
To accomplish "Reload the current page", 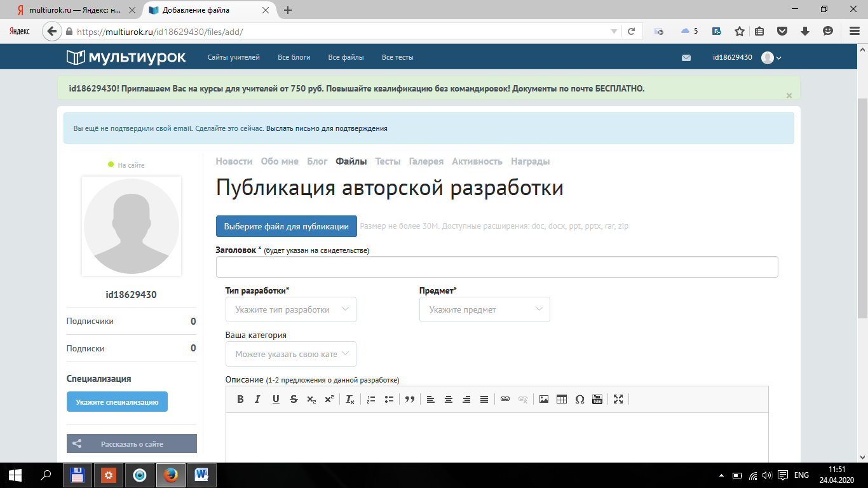I will [x=631, y=31].
